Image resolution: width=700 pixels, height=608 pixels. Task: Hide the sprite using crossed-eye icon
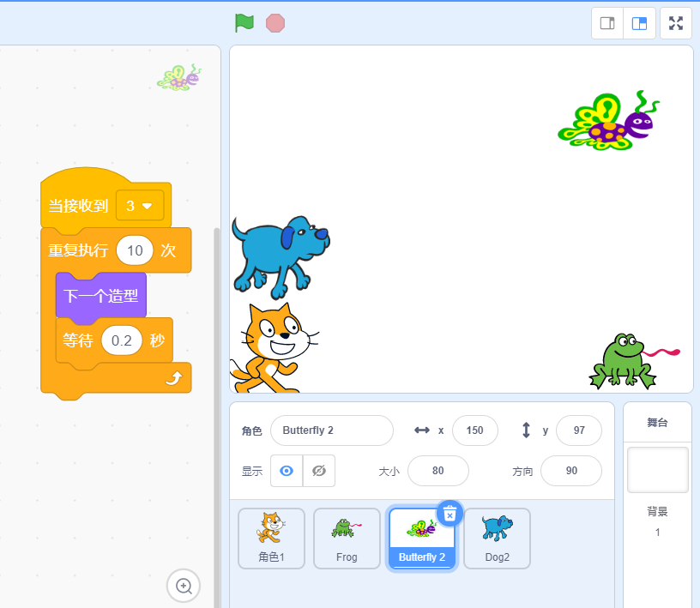[319, 471]
